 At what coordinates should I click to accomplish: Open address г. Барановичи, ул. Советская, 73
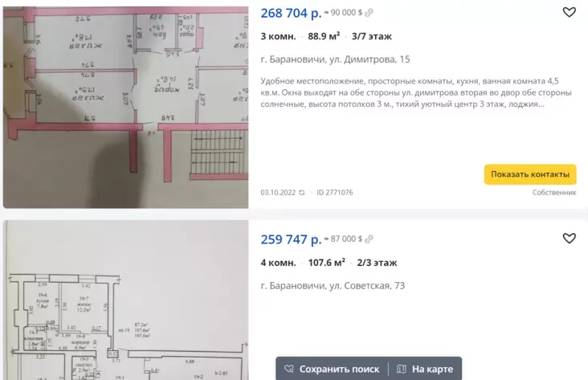coord(333,285)
